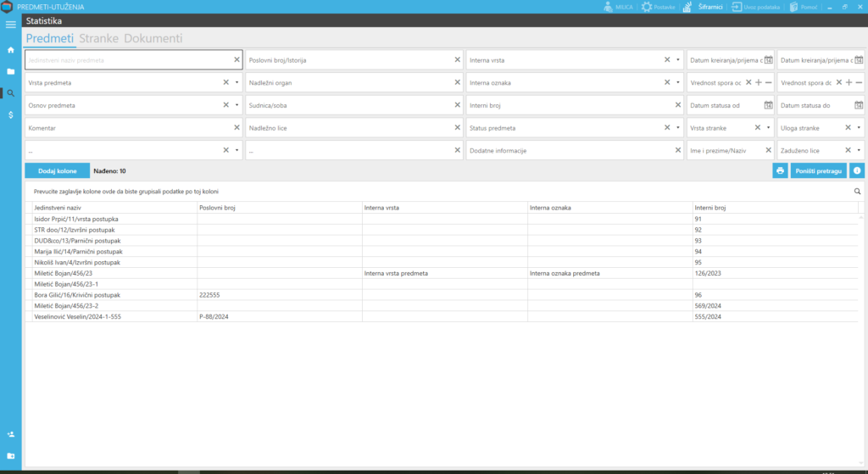Click the Poništi pretragu button
868x474 pixels.
(817, 170)
